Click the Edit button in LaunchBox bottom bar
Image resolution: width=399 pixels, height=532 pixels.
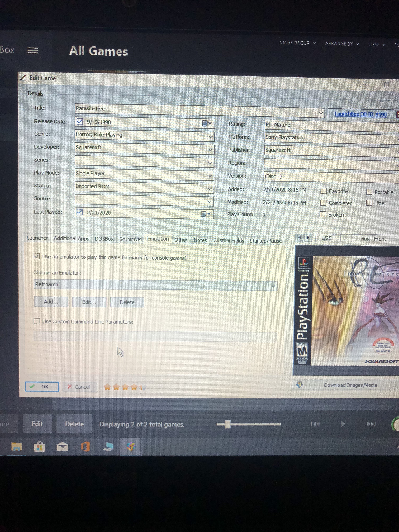37,424
